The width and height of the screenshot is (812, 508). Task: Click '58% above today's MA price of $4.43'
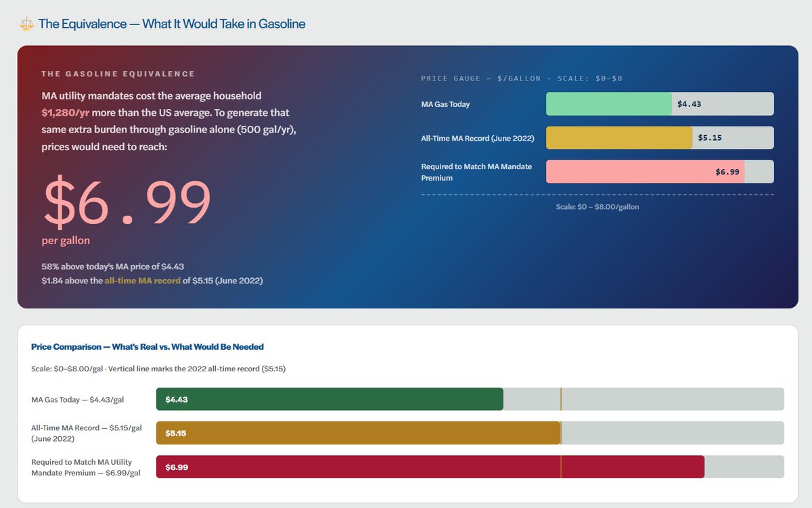coord(112,267)
